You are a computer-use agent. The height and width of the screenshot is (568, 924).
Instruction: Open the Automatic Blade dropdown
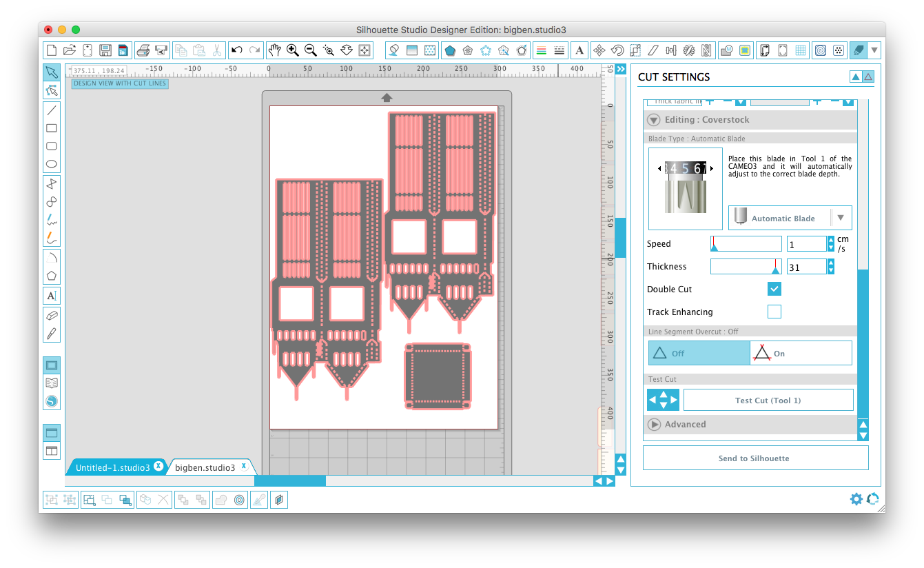[840, 218]
